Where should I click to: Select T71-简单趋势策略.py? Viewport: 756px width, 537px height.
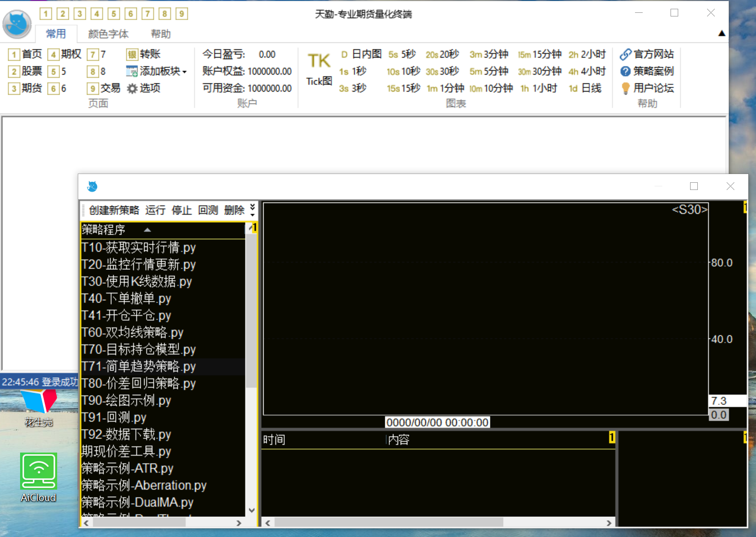[163, 367]
